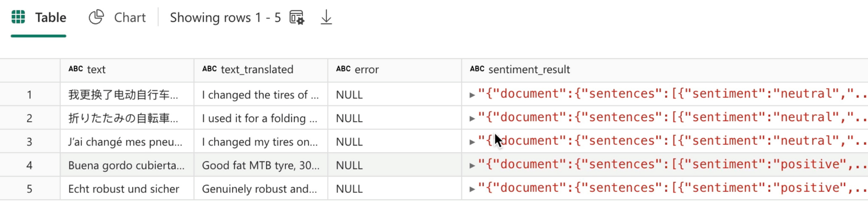Select the Table tab
This screenshot has height=217, width=868.
[x=50, y=18]
